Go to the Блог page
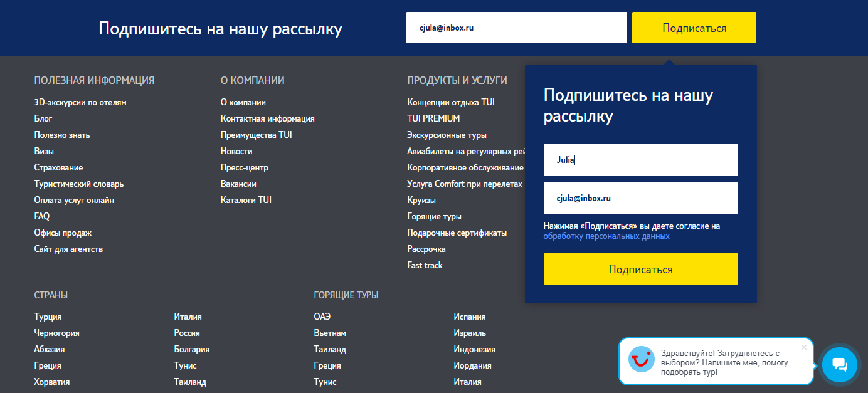The image size is (868, 393). click(x=43, y=118)
